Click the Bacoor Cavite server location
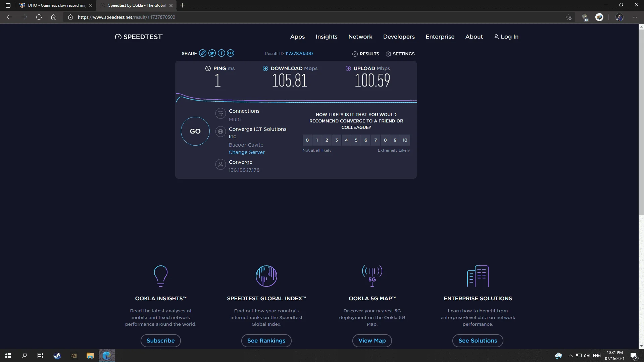The height and width of the screenshot is (362, 644). point(246,145)
